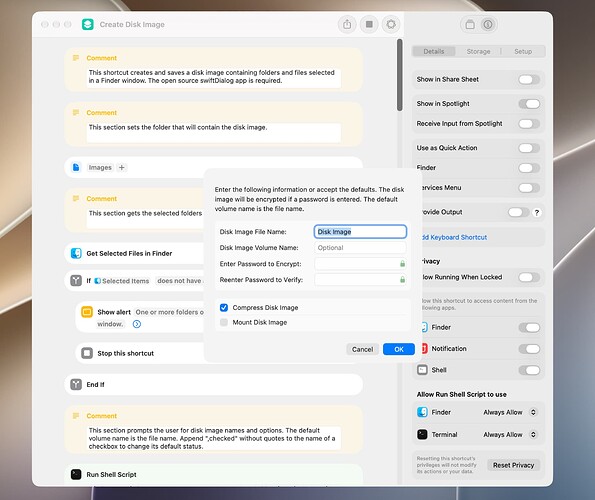Screen dimensions: 595x500
Task: Click the first Comment action icon
Action: coord(76,58)
